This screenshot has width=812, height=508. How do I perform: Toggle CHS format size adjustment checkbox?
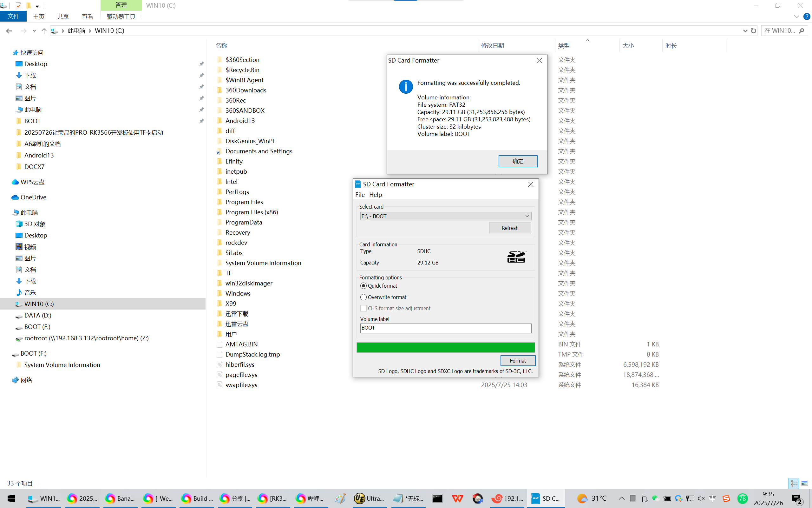(363, 308)
